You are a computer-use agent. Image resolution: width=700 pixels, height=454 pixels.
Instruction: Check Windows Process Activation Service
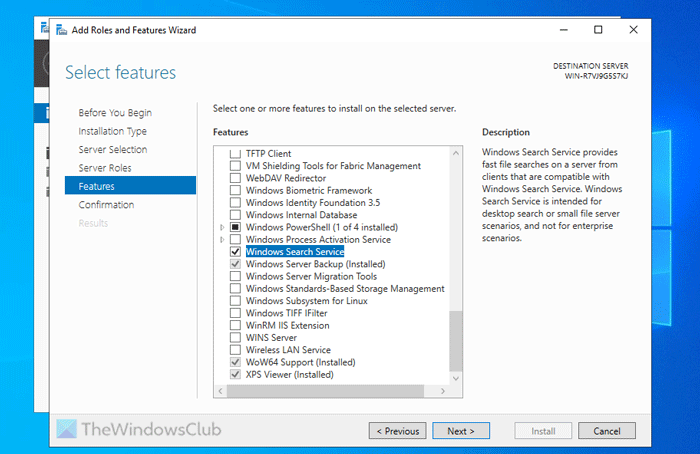click(x=235, y=240)
